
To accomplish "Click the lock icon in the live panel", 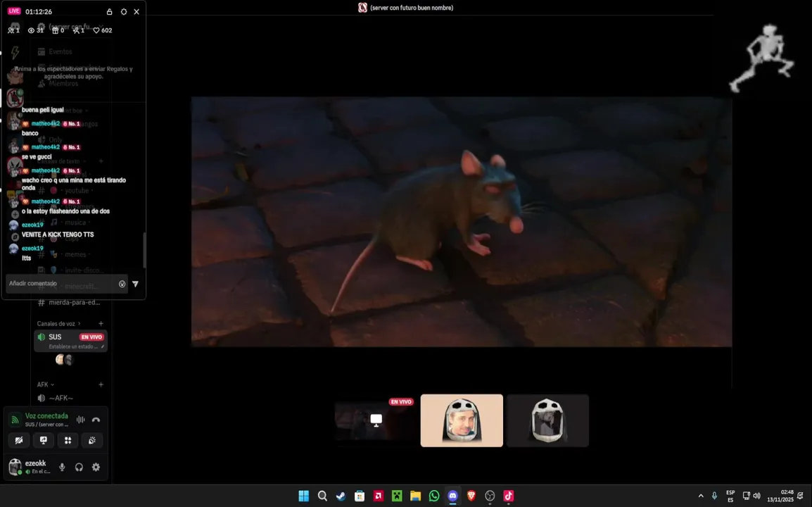I will tap(109, 11).
